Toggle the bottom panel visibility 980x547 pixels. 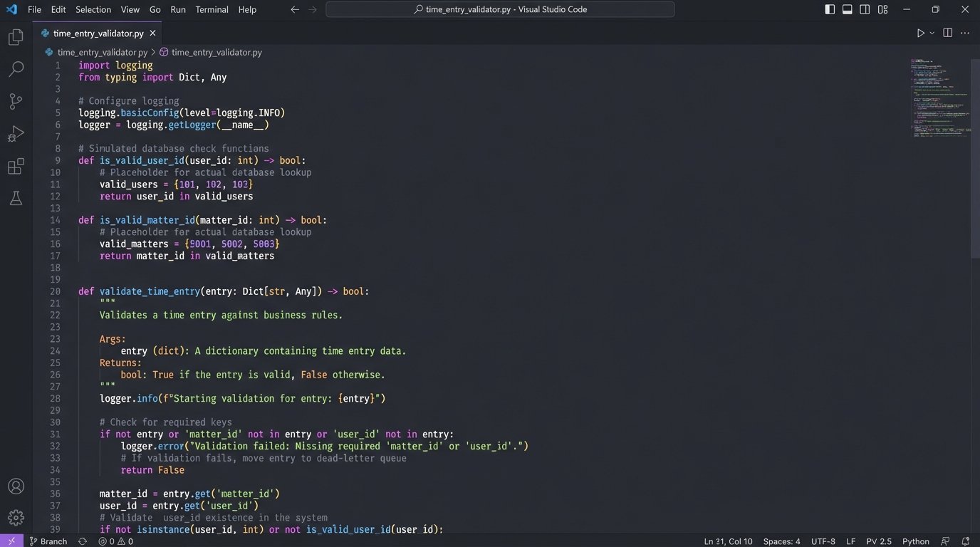848,9
